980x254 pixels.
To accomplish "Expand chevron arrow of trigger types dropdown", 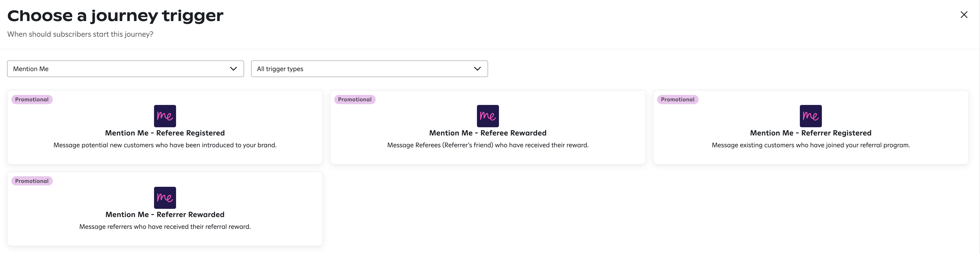I will 477,69.
